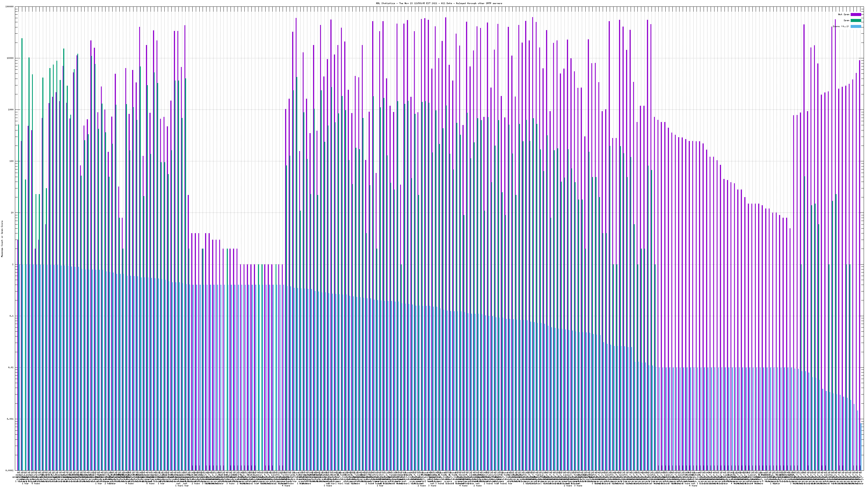
Task: Select the 'Score (0..1)' legend label
Action: tap(841, 27)
